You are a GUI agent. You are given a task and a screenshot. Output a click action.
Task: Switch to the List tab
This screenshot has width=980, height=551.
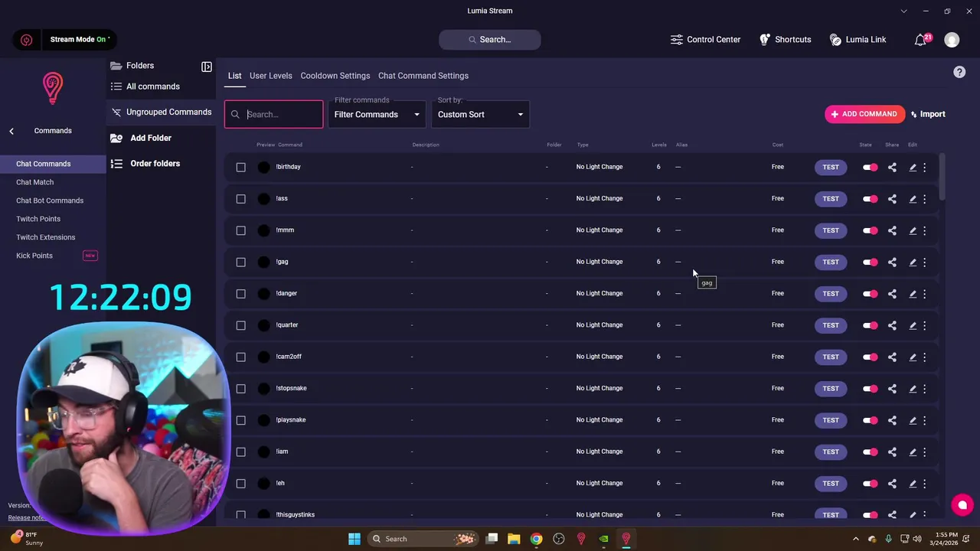(234, 76)
